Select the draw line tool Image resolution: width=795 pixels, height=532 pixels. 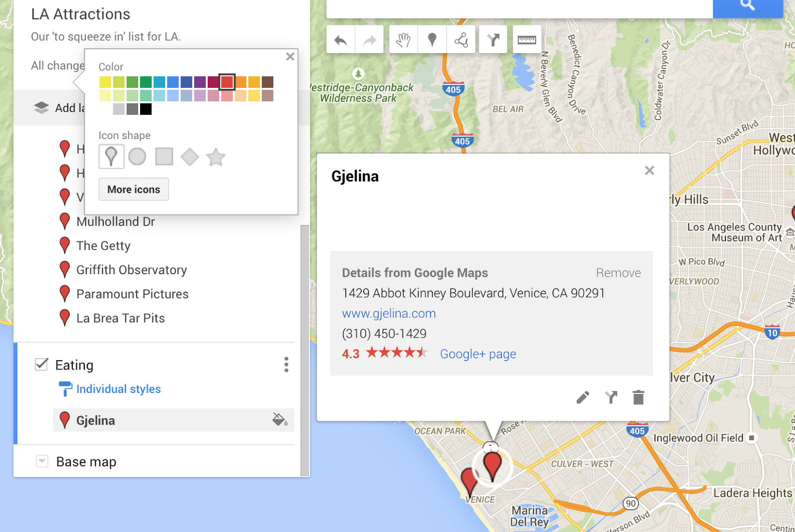tap(461, 40)
